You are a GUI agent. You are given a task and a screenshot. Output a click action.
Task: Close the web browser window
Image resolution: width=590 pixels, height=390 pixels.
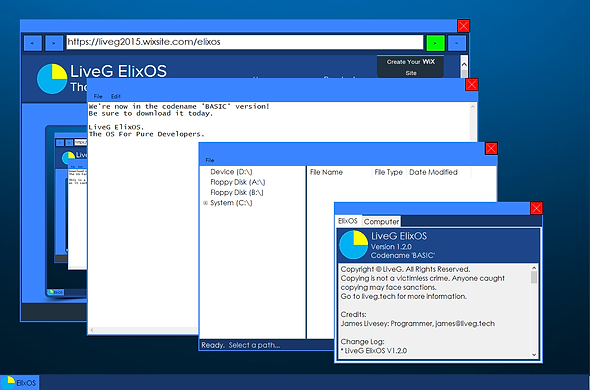[x=463, y=26]
